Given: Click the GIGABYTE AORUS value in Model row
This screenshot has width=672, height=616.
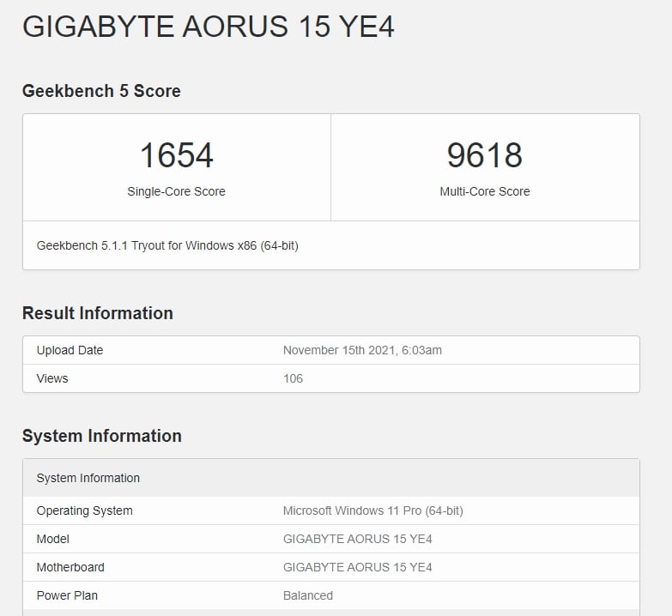Looking at the screenshot, I should click(357, 539).
